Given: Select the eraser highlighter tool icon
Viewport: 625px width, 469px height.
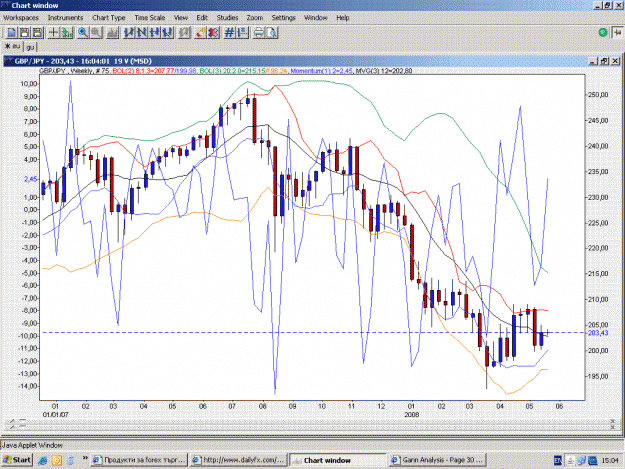Looking at the screenshot, I should click(x=200, y=33).
